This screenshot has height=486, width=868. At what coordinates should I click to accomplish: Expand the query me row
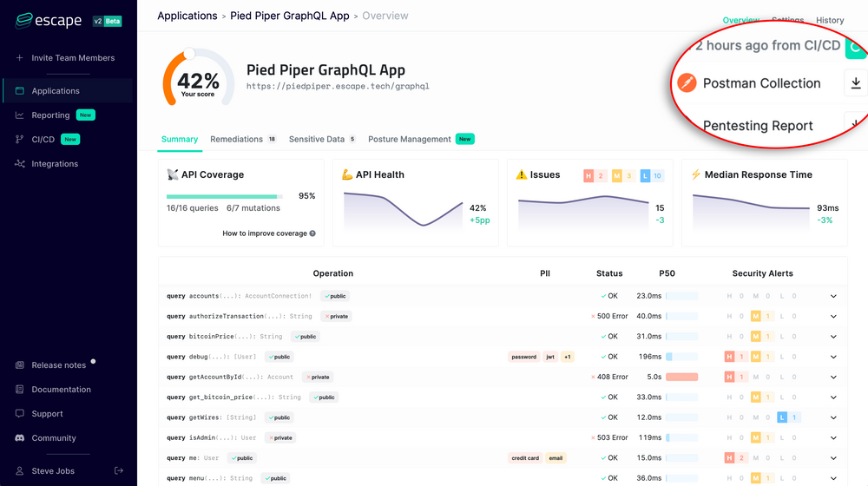(833, 458)
